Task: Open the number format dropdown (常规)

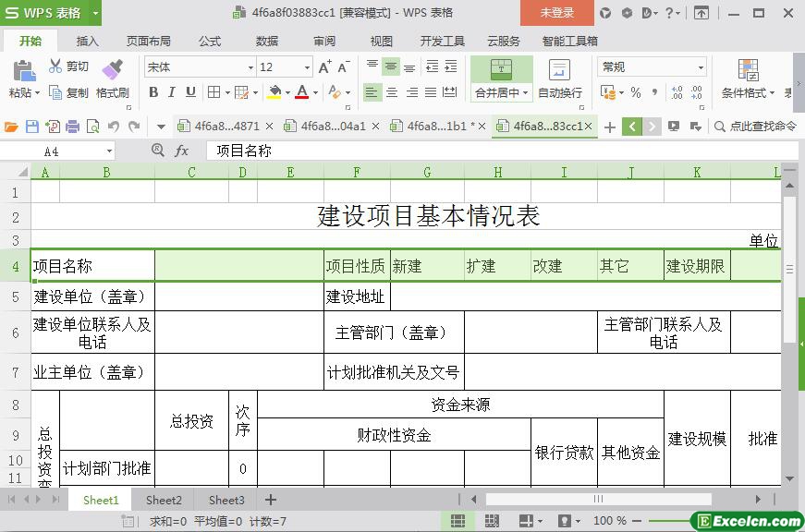Action: (x=701, y=67)
